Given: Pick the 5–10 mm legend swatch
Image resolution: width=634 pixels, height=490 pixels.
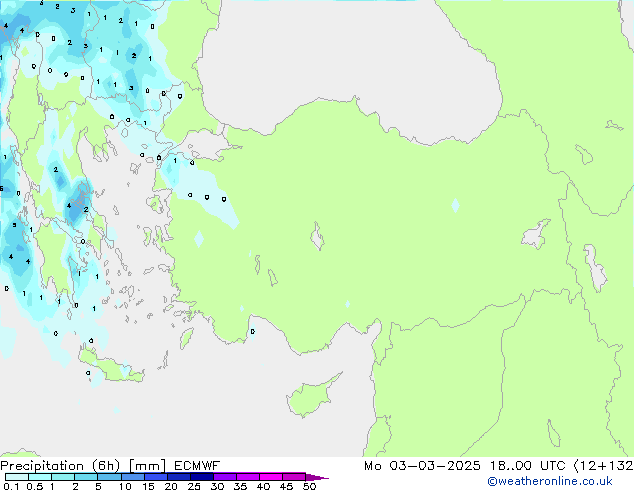Looking at the screenshot, I should [x=110, y=477].
